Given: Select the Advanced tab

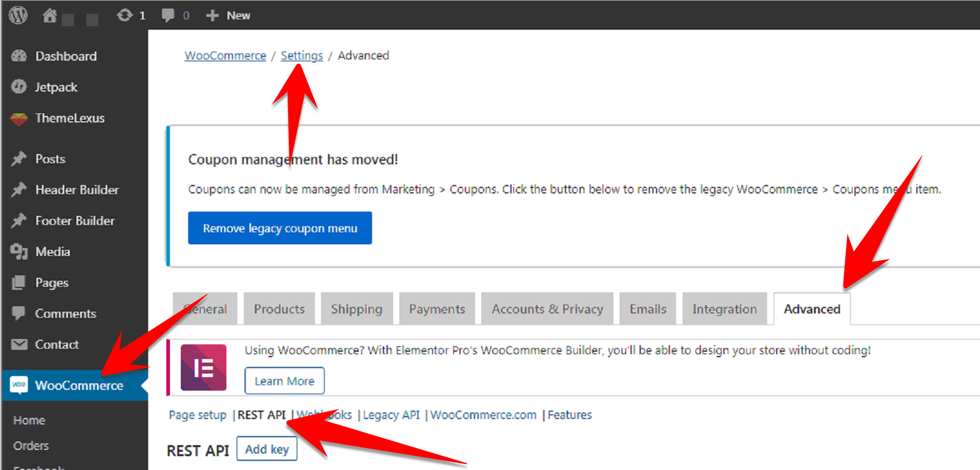Looking at the screenshot, I should 812,309.
